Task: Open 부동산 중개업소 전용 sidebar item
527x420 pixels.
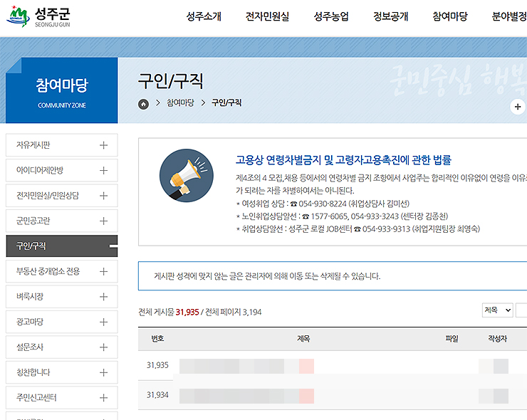Action: tap(62, 271)
